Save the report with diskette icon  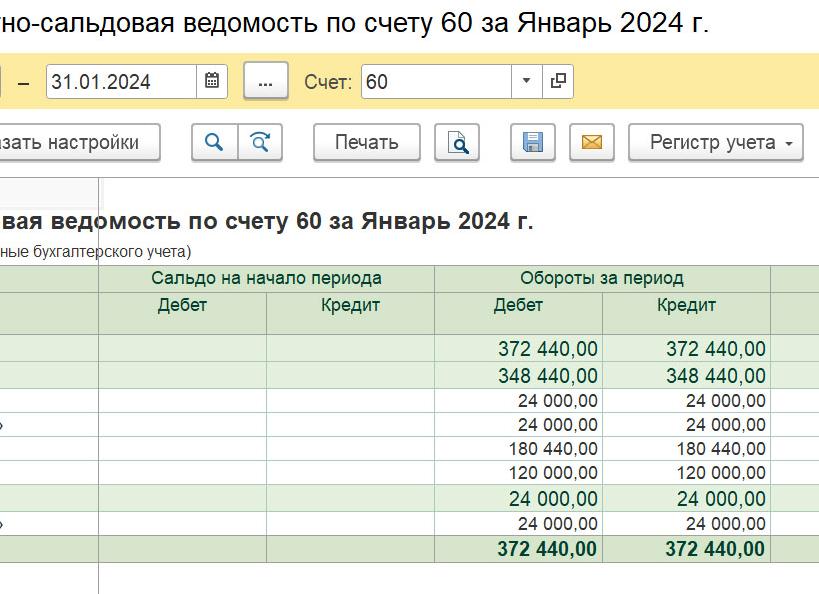533,142
